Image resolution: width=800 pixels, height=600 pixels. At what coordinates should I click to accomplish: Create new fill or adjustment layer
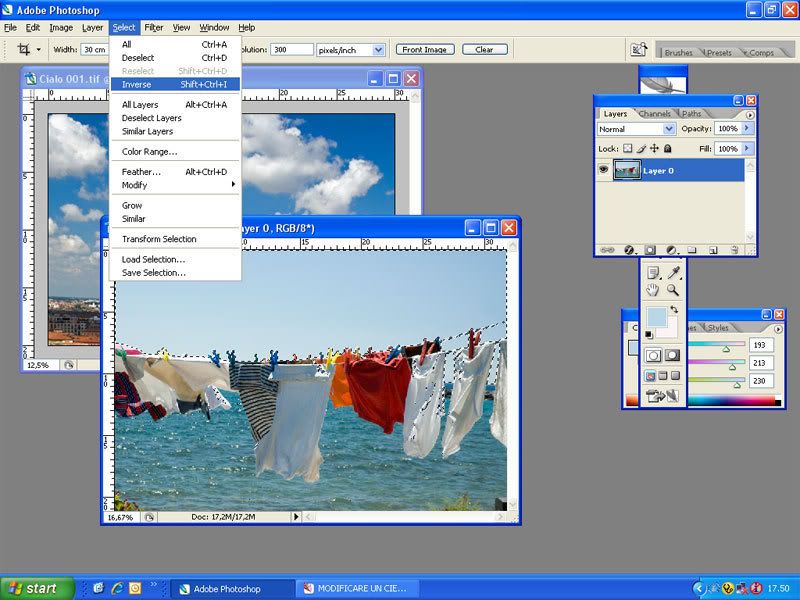point(671,250)
